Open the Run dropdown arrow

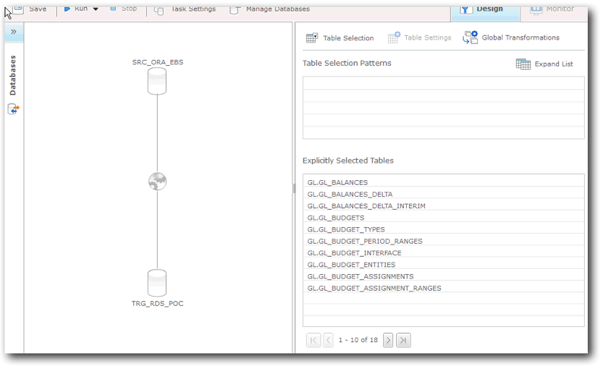(x=96, y=9)
